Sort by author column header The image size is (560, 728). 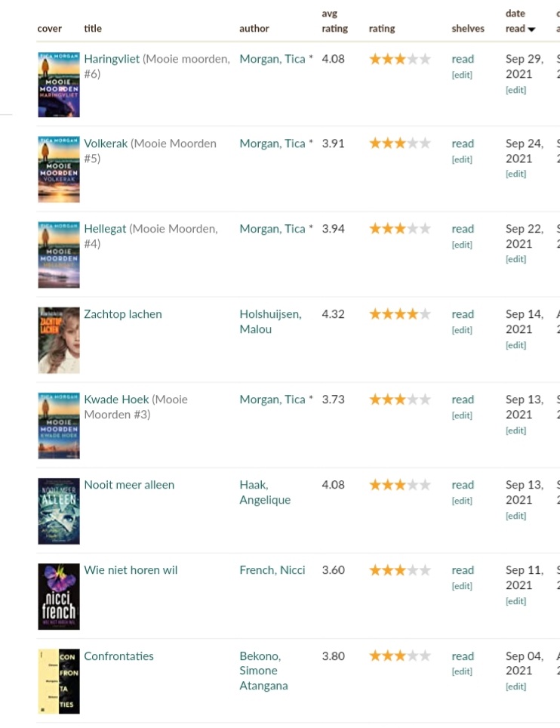pos(254,29)
